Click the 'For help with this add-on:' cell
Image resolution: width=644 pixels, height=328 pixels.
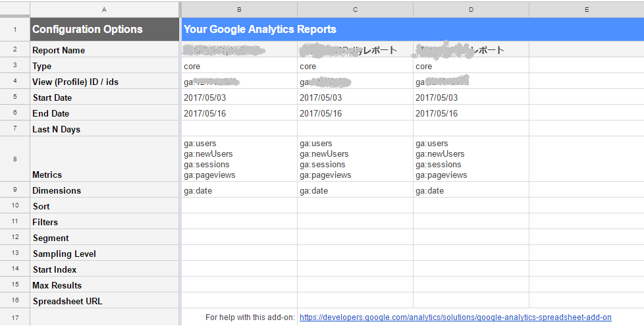point(239,317)
